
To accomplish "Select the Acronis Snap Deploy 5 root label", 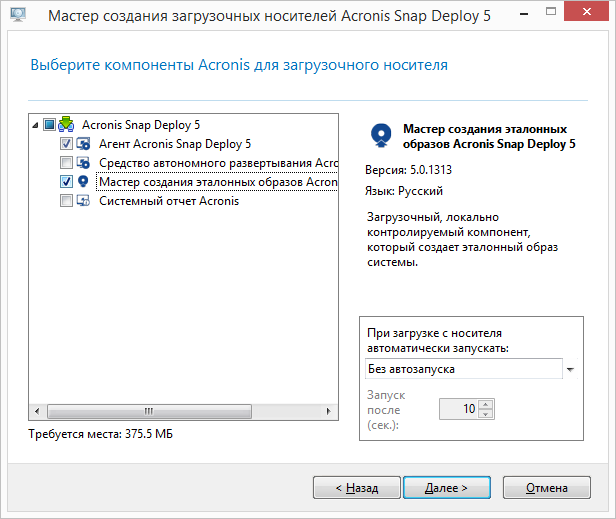I will coord(141,125).
